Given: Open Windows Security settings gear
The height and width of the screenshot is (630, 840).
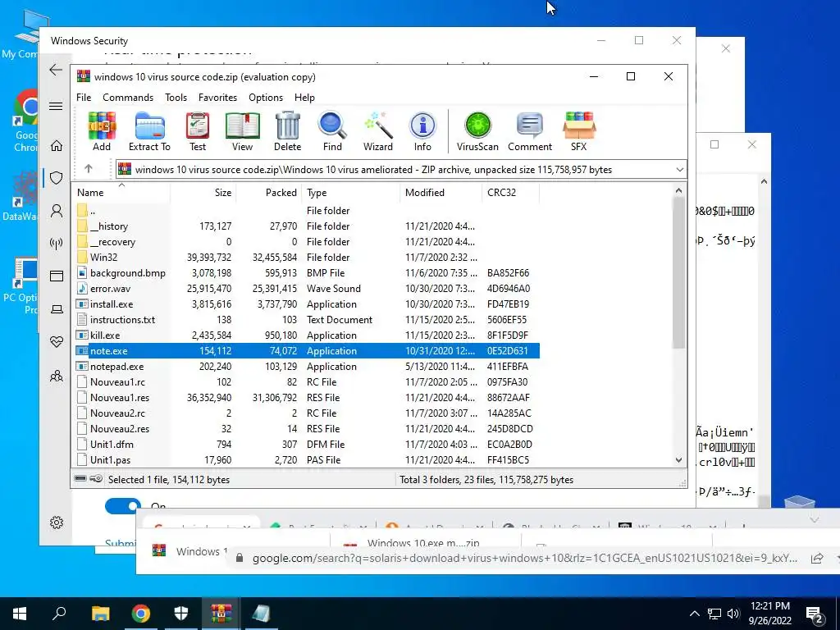Looking at the screenshot, I should [57, 523].
